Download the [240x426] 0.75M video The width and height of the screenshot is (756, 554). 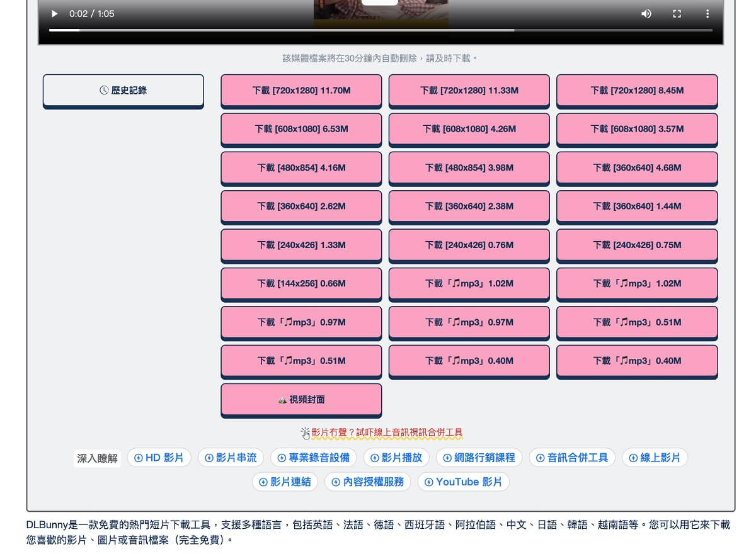click(x=637, y=245)
